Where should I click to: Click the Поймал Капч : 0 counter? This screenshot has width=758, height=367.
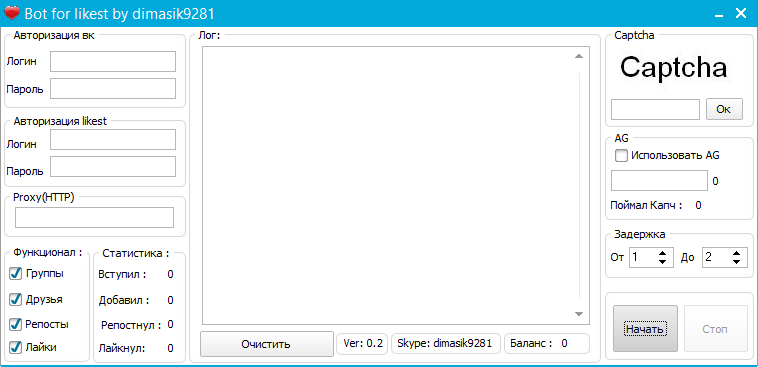click(x=656, y=206)
